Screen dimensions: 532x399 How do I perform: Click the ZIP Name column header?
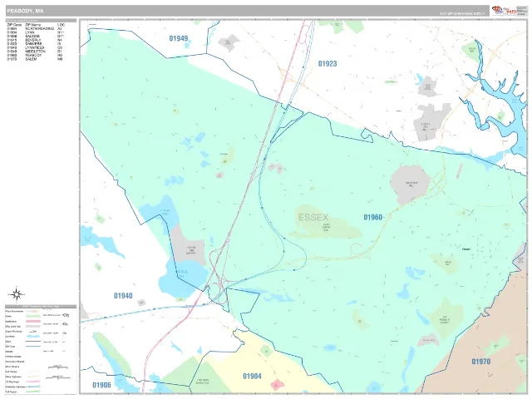point(33,25)
